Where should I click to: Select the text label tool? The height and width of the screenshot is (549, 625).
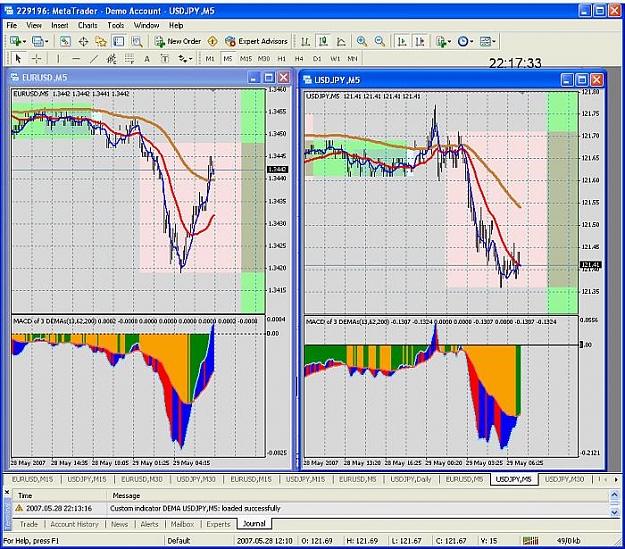(x=147, y=59)
